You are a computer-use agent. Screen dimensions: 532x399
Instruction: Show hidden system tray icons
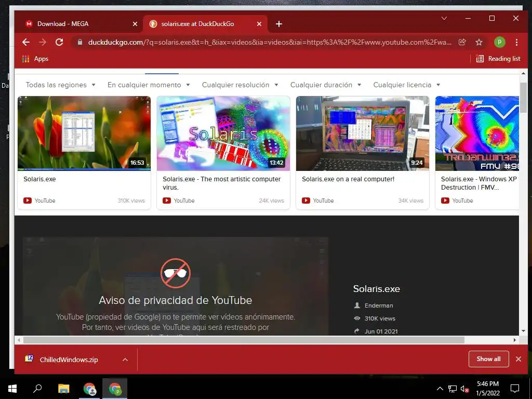pyautogui.click(x=440, y=389)
